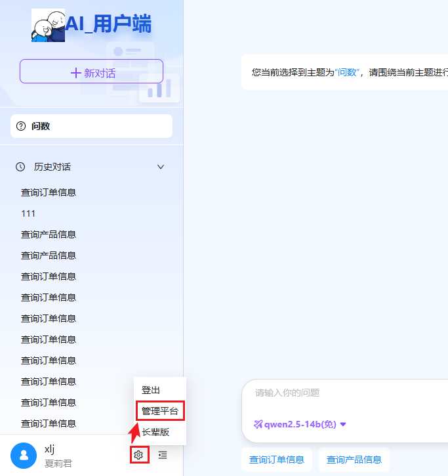Click the settings gear icon
Screen dimensions: 448x476
[x=138, y=454]
